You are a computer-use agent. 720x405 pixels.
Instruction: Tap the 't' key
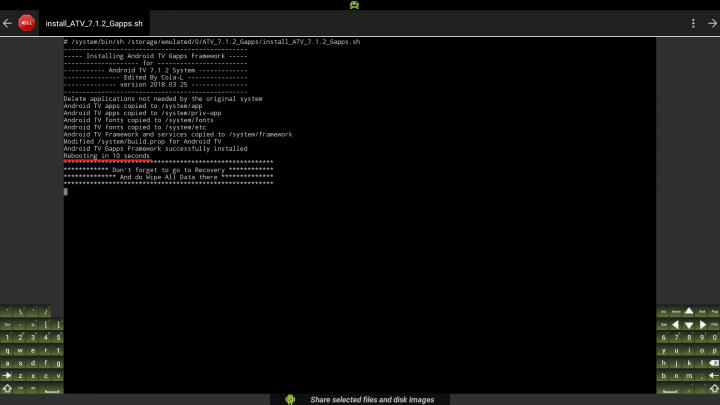[x=58, y=350]
